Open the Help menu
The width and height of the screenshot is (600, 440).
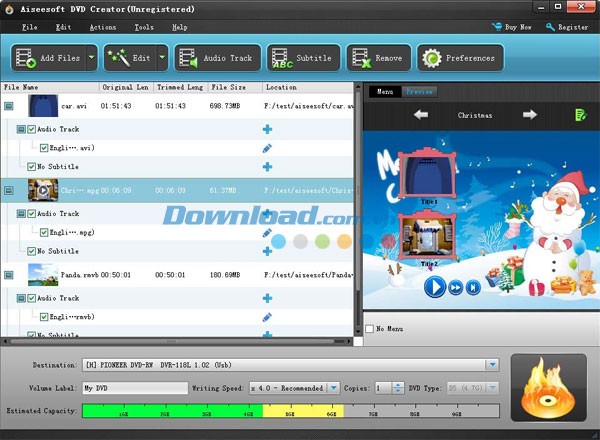(179, 27)
